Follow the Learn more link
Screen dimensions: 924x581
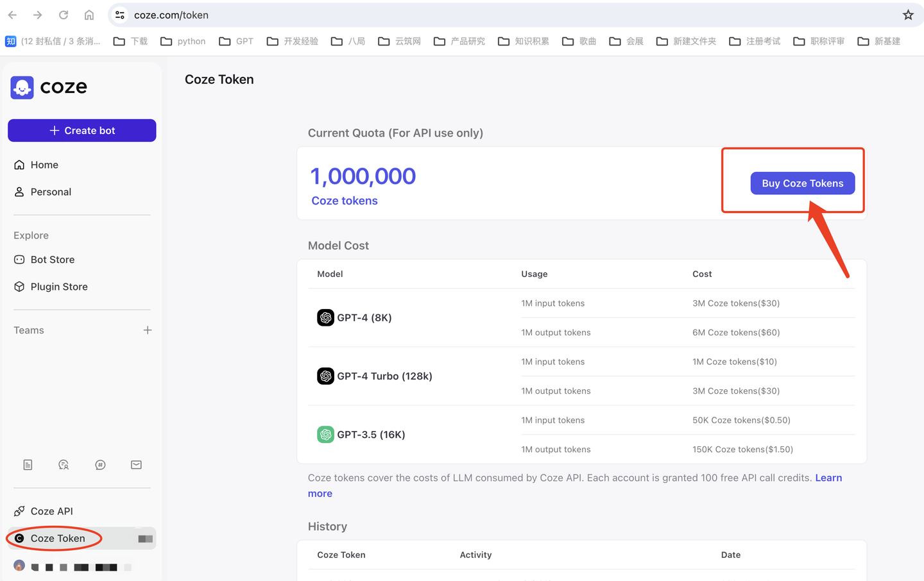coord(828,478)
